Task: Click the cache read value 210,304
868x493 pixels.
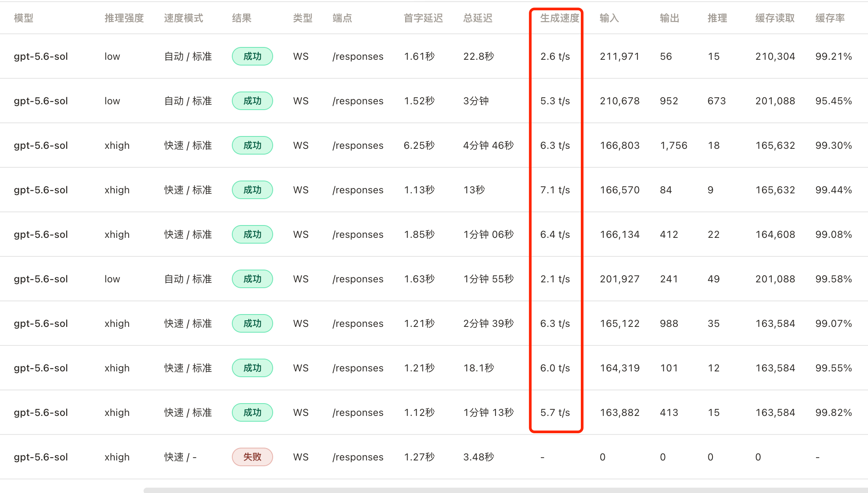Action: point(775,56)
